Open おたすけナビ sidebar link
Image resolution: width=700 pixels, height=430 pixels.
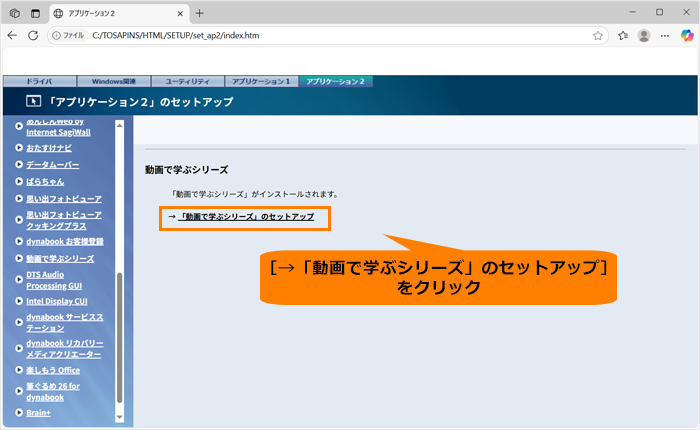(49, 148)
